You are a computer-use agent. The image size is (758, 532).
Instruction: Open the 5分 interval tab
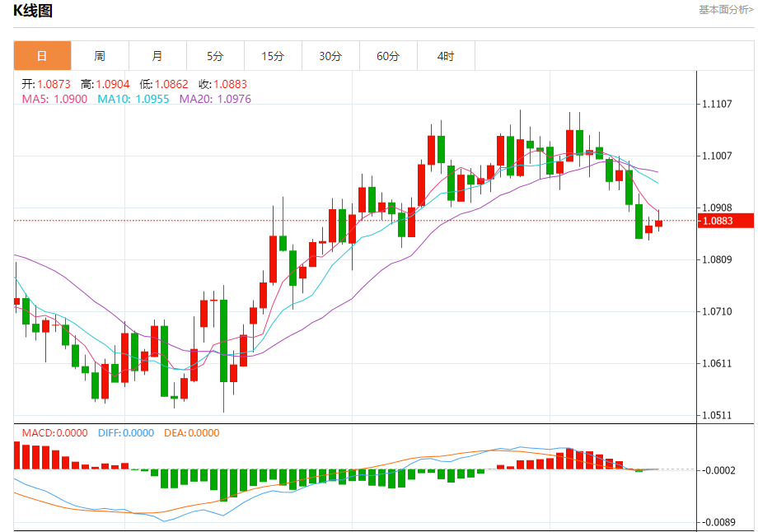click(x=215, y=56)
